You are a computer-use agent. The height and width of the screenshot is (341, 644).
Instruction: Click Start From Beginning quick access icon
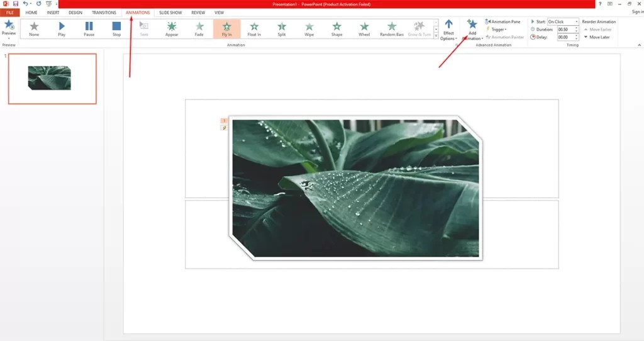tap(49, 4)
